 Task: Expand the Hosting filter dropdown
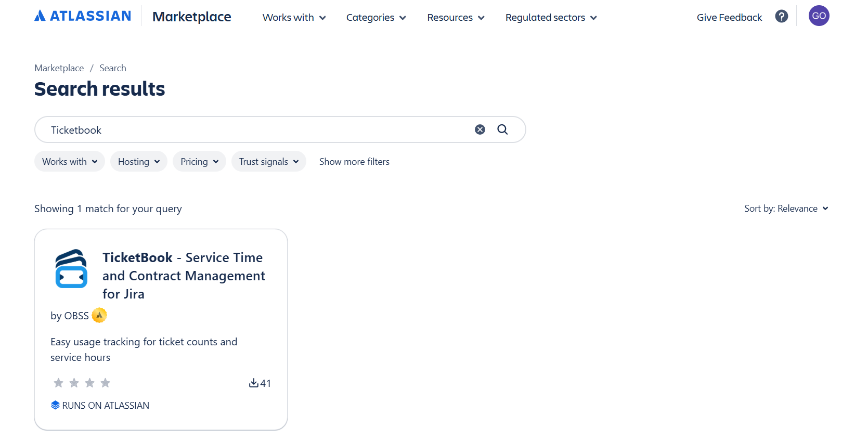[138, 162]
